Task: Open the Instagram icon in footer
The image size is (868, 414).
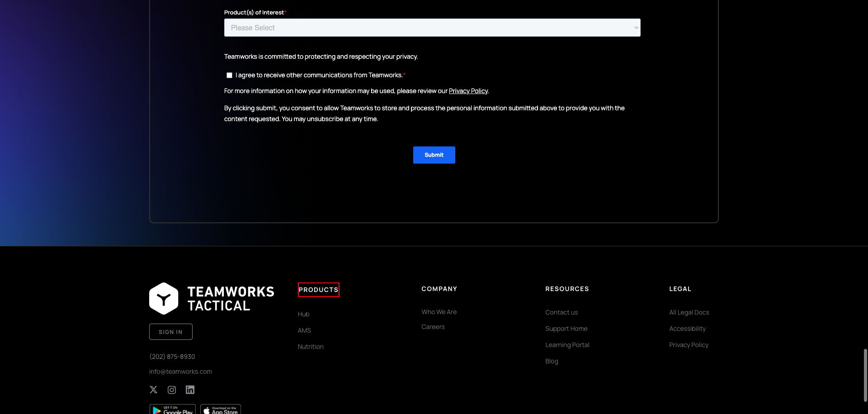Action: pos(171,390)
